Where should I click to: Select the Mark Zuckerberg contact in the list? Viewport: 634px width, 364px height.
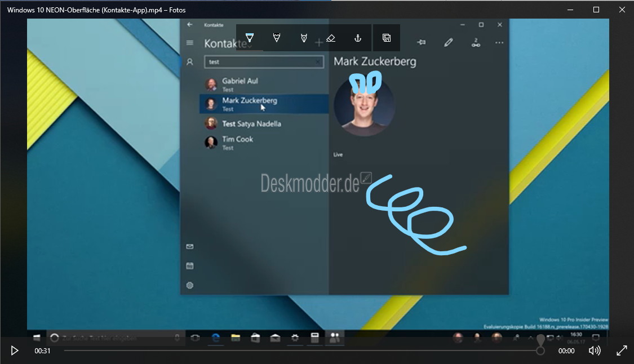click(264, 104)
